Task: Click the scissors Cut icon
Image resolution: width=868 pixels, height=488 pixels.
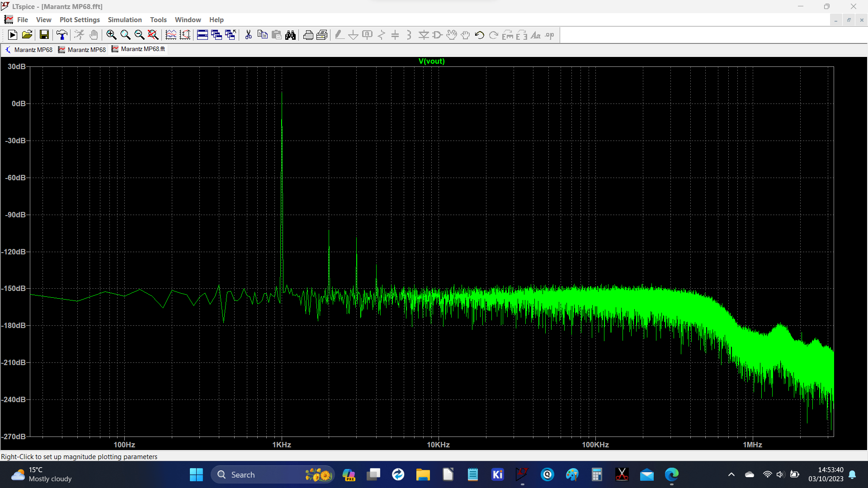Action: tap(248, 35)
